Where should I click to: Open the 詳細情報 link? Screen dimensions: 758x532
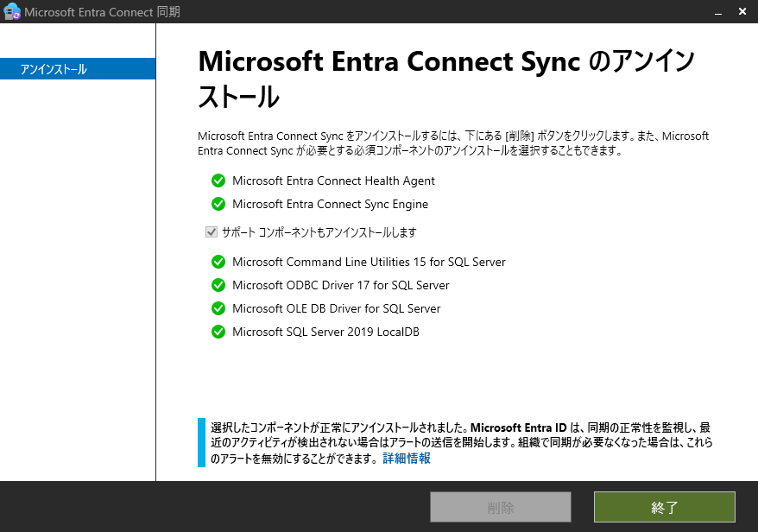click(x=407, y=458)
